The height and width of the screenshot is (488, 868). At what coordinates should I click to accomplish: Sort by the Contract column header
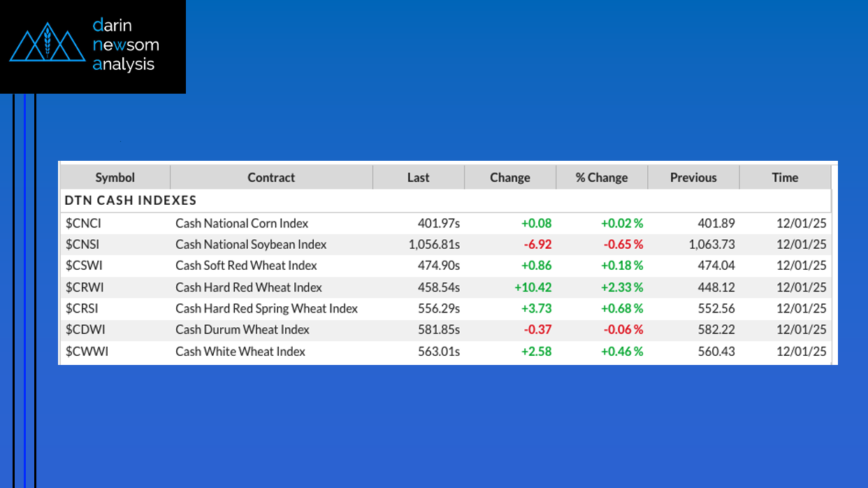tap(271, 178)
